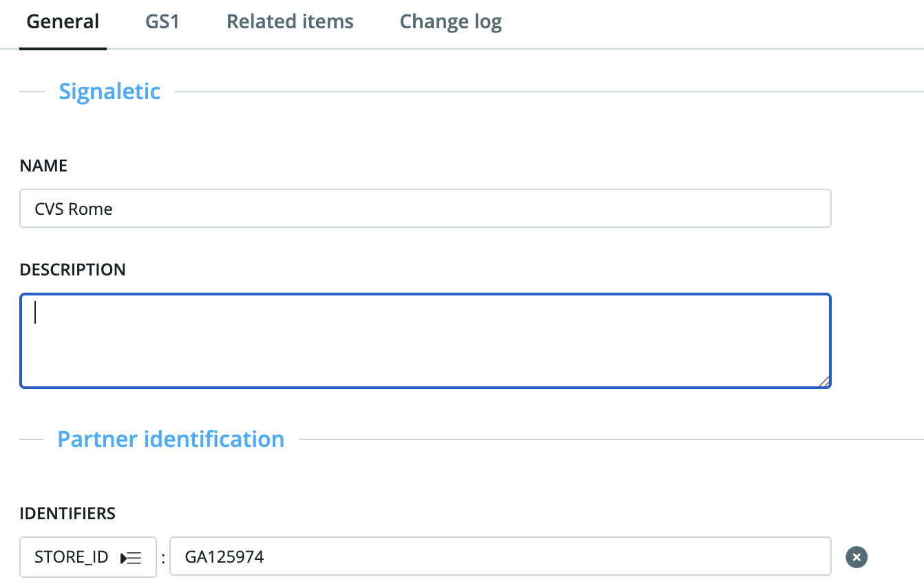Click the Partner identification section heading

pos(171,439)
